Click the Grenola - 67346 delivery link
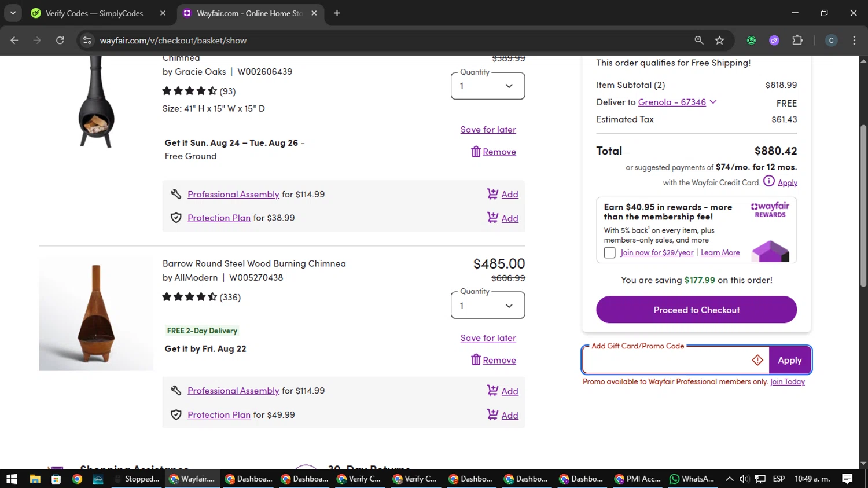Image resolution: width=868 pixels, height=488 pixels. coord(672,102)
